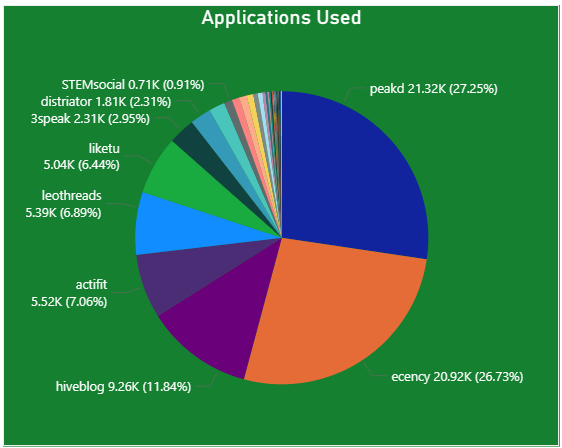Click the 'Applications Used' chart title

click(281, 18)
